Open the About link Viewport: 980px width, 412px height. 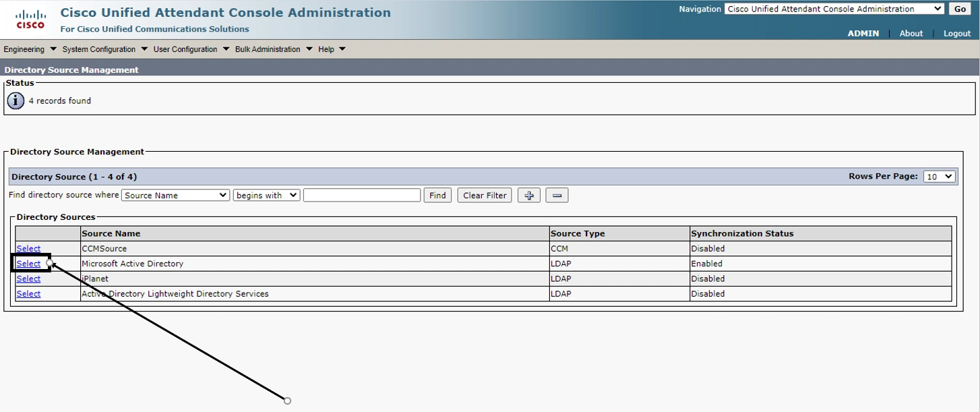pos(911,33)
